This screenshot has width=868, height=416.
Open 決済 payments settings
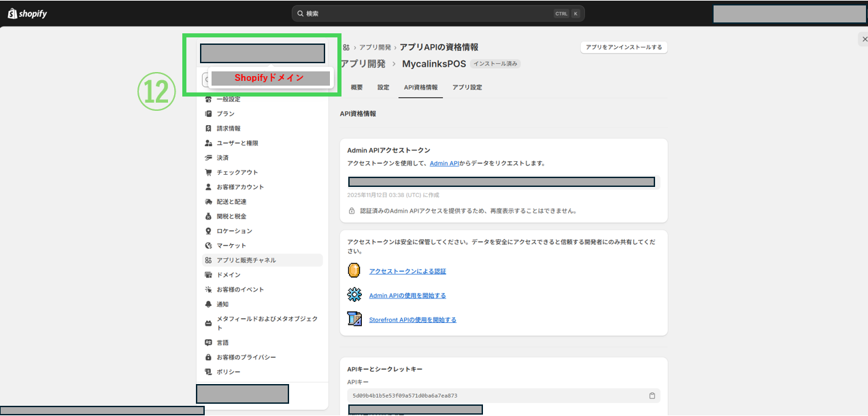(222, 158)
